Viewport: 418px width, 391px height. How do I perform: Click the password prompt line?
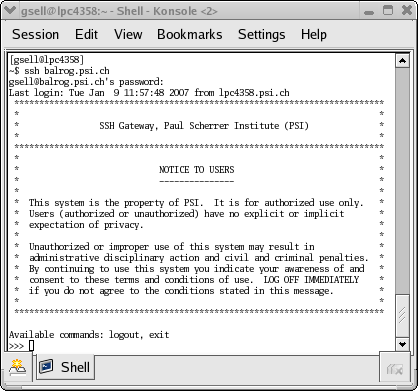[86, 82]
